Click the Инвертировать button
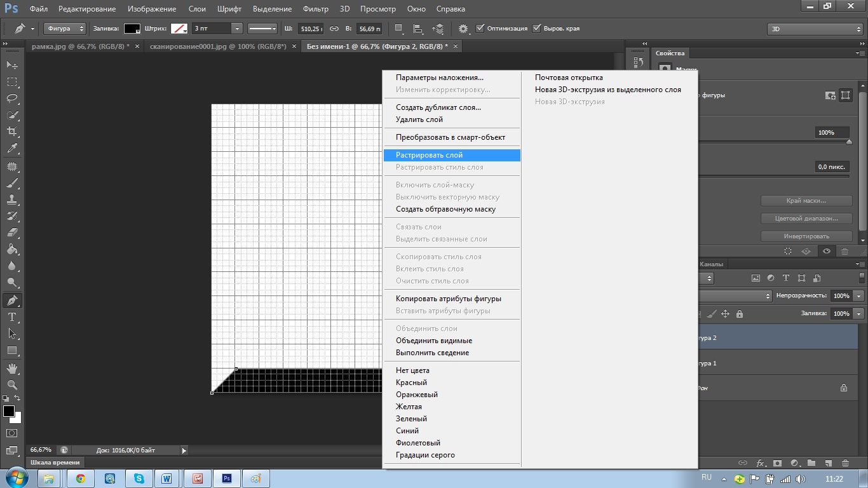 (x=806, y=236)
